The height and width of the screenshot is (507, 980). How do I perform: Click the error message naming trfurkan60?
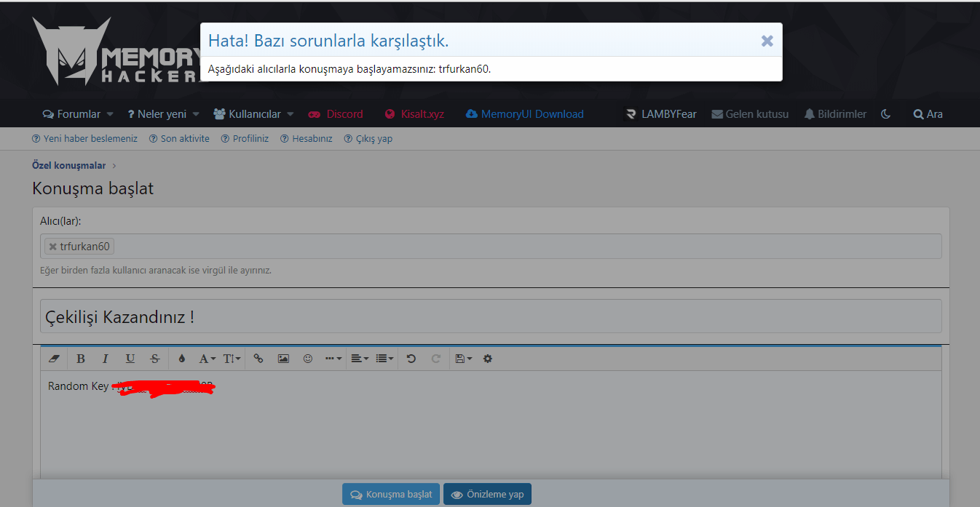pos(349,69)
